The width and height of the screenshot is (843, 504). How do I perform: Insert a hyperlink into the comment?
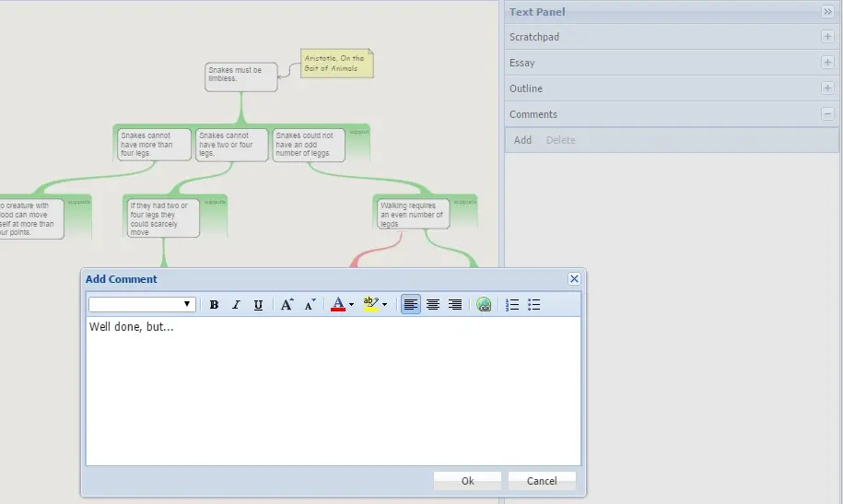(x=483, y=305)
